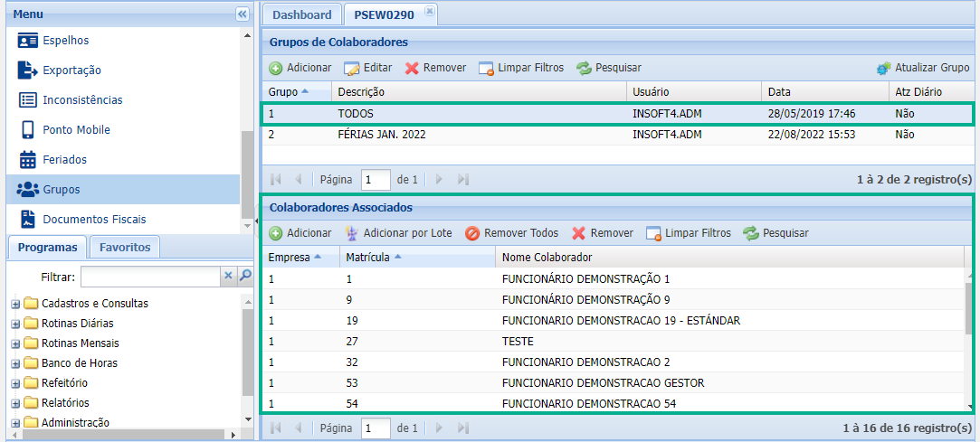980x442 pixels.
Task: Go to previous page in collaborators pager
Action: pyautogui.click(x=298, y=428)
